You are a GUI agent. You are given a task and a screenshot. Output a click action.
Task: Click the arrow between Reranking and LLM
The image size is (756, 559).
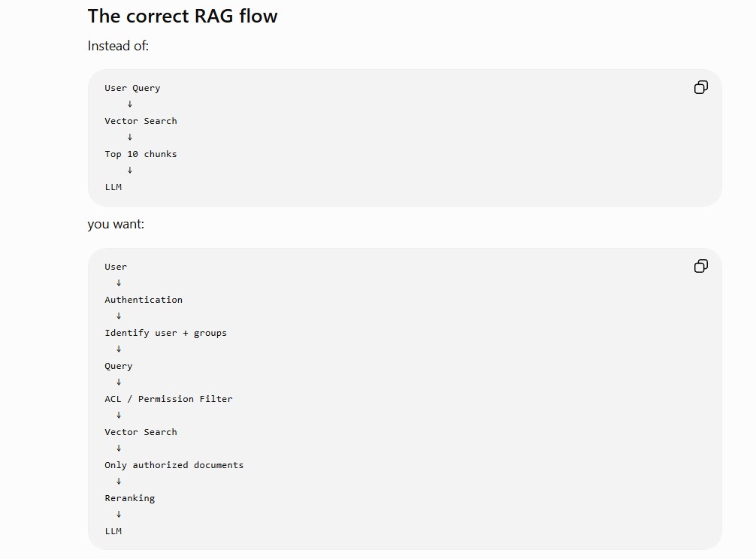[119, 515]
